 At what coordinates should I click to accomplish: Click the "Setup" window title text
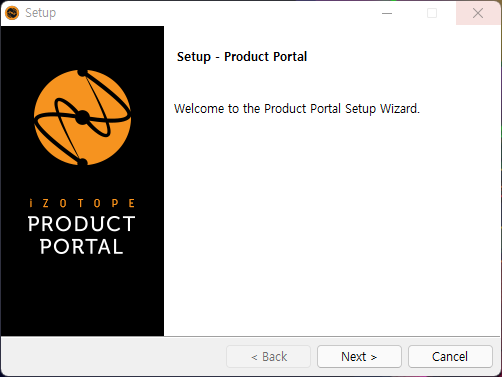click(41, 13)
